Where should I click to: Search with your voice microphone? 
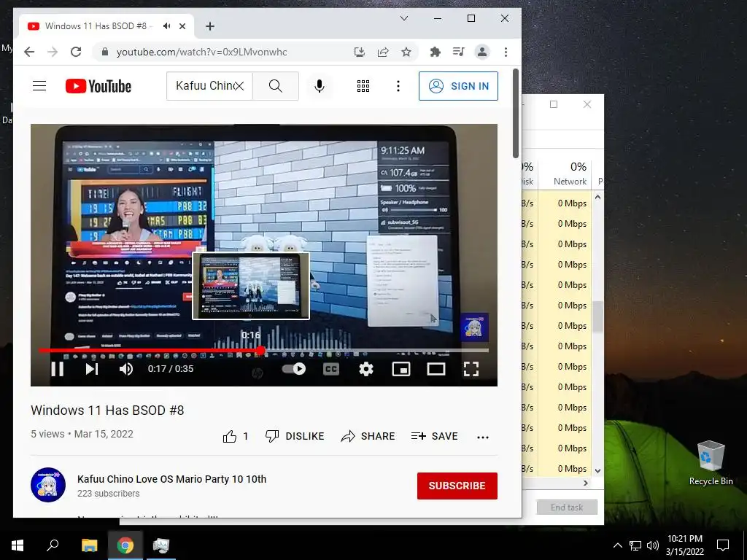(x=320, y=86)
